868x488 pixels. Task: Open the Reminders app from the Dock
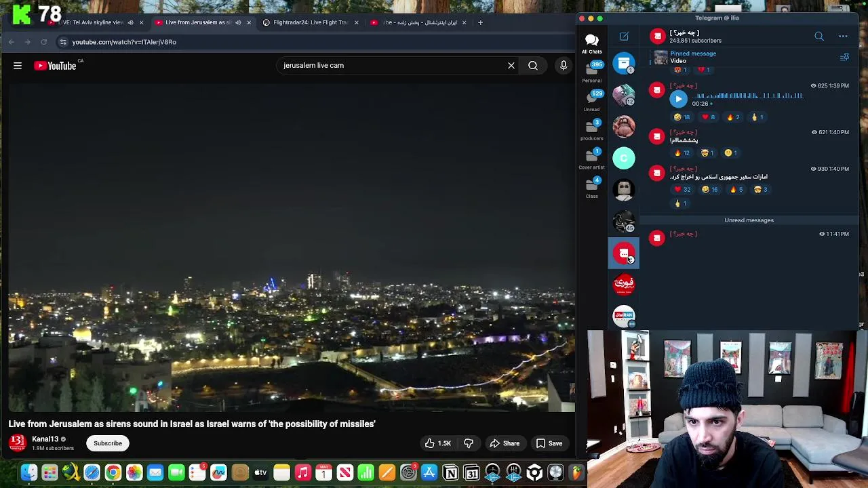coord(197,472)
